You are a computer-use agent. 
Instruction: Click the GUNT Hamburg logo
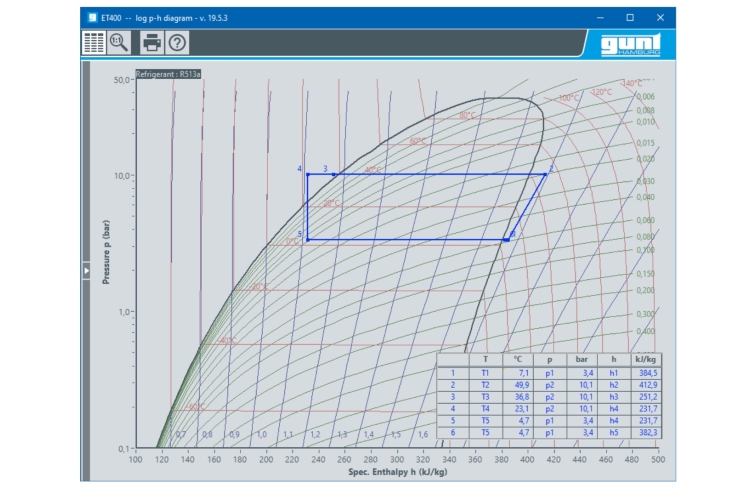(x=630, y=45)
